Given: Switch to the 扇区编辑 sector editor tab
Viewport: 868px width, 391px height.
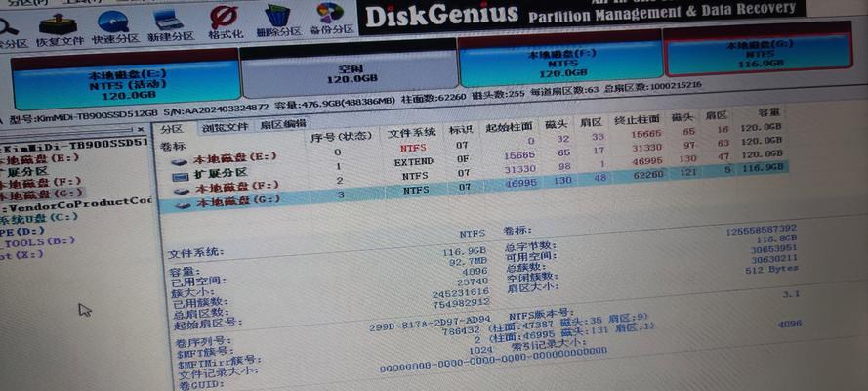Looking at the screenshot, I should [x=283, y=124].
